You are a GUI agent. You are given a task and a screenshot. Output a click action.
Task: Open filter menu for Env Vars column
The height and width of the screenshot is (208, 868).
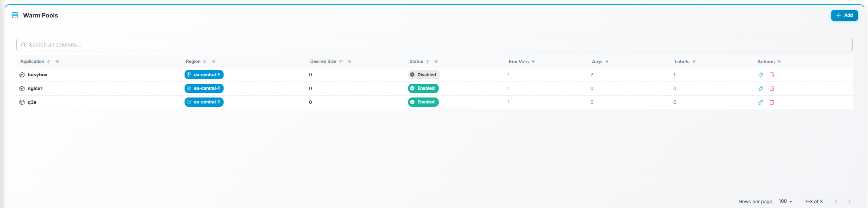click(533, 62)
